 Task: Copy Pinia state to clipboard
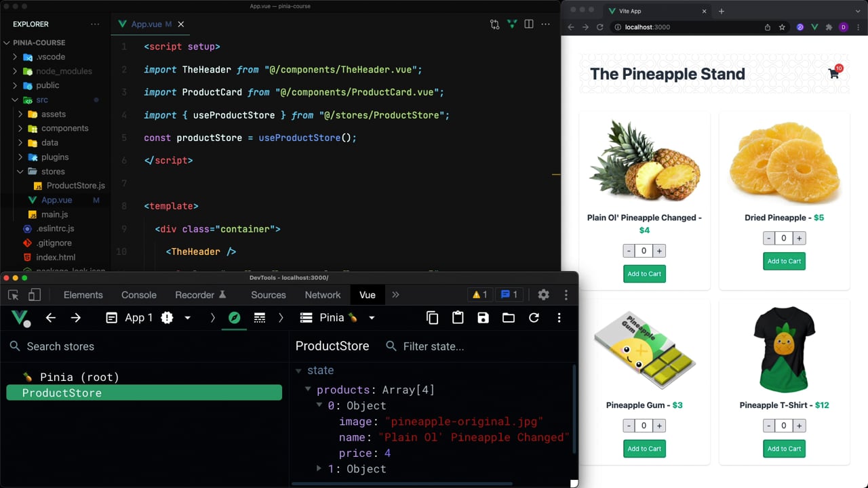[x=433, y=318]
